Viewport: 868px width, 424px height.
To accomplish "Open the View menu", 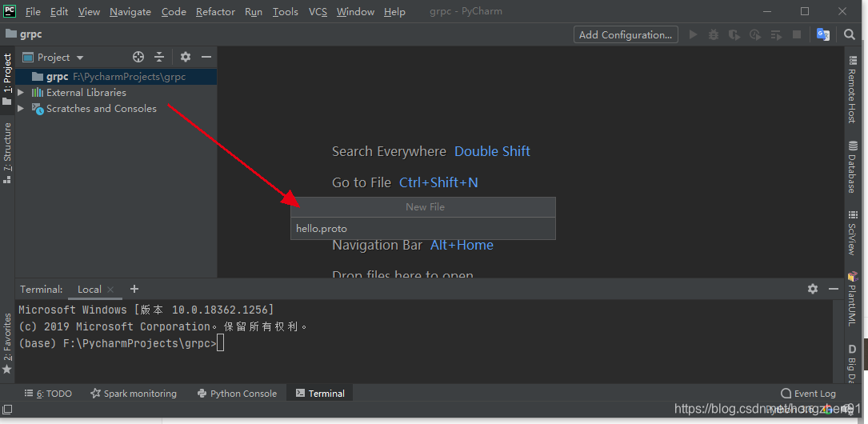I will (89, 12).
